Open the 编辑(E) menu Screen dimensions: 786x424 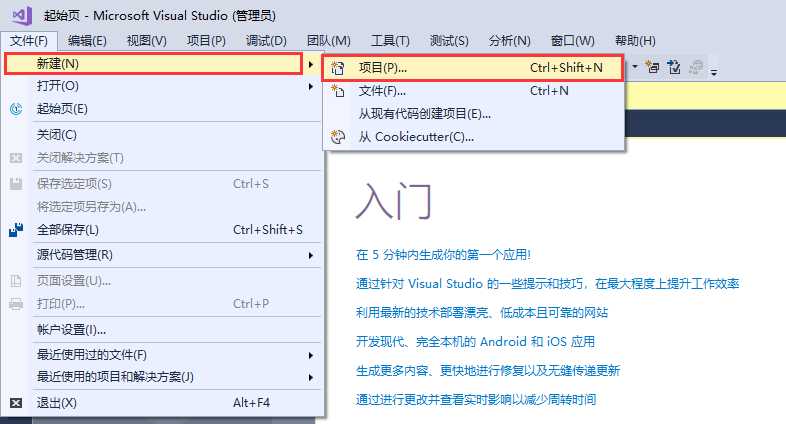click(x=87, y=41)
